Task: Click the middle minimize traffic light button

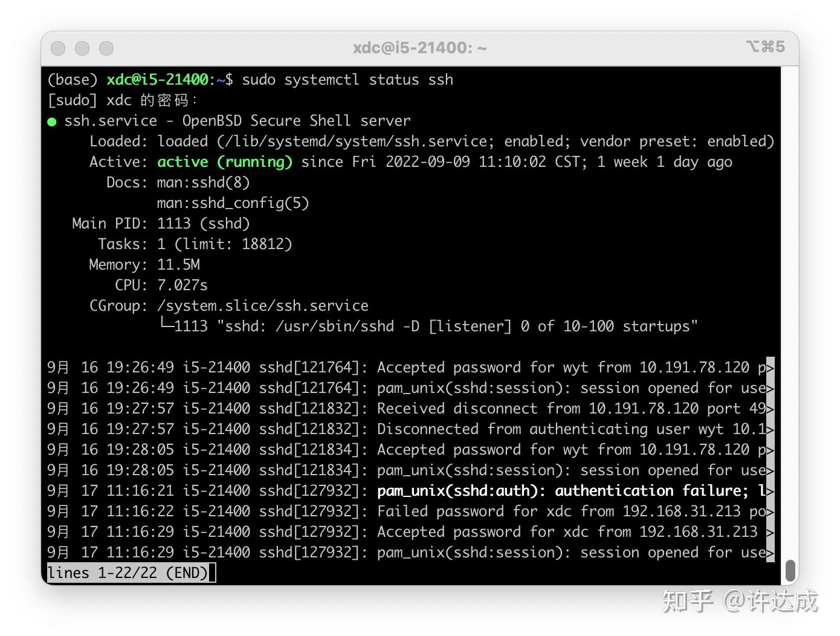Action: click(x=82, y=48)
